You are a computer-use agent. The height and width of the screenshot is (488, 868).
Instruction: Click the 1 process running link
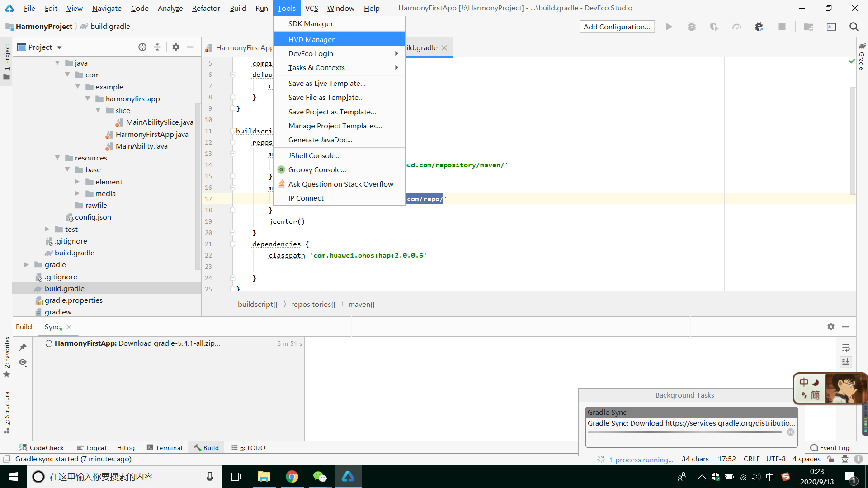(641, 460)
